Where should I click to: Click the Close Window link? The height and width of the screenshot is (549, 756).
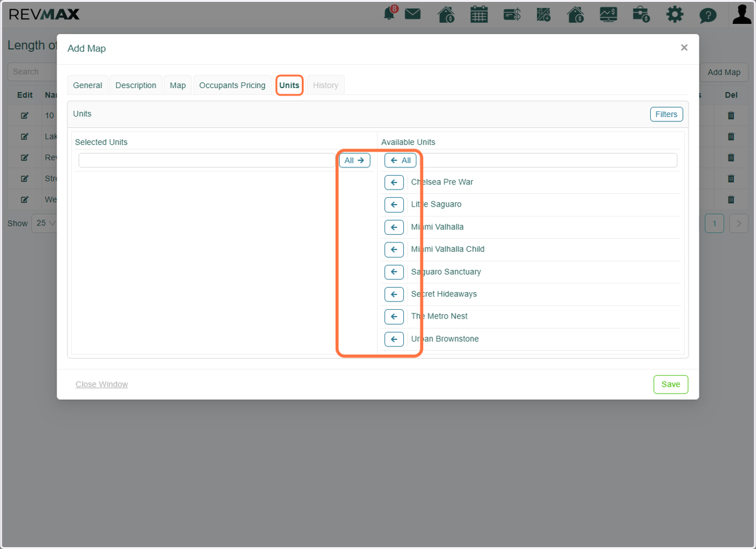[101, 384]
